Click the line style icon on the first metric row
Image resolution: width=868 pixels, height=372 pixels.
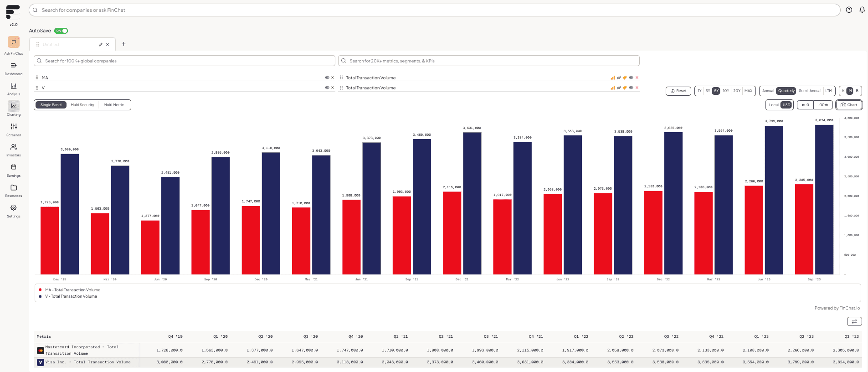[x=619, y=77]
